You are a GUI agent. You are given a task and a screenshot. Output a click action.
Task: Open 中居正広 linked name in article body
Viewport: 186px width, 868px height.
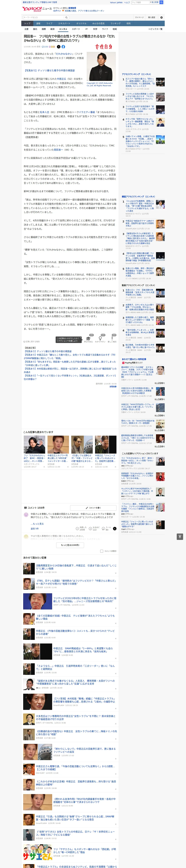(61, 79)
